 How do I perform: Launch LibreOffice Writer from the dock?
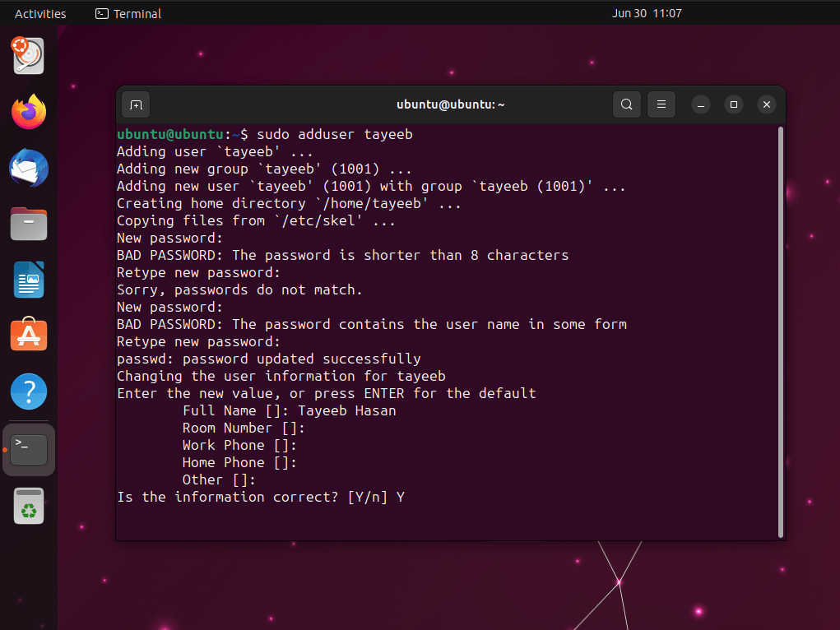click(x=28, y=280)
